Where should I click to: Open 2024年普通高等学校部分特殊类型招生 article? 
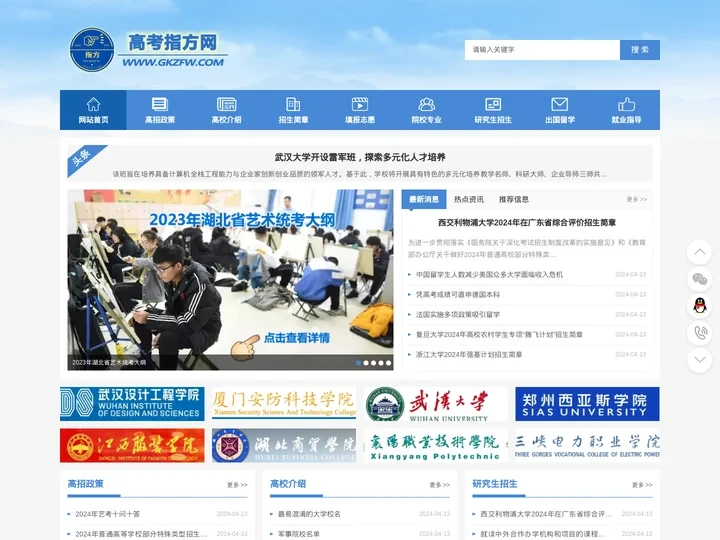pos(141,534)
